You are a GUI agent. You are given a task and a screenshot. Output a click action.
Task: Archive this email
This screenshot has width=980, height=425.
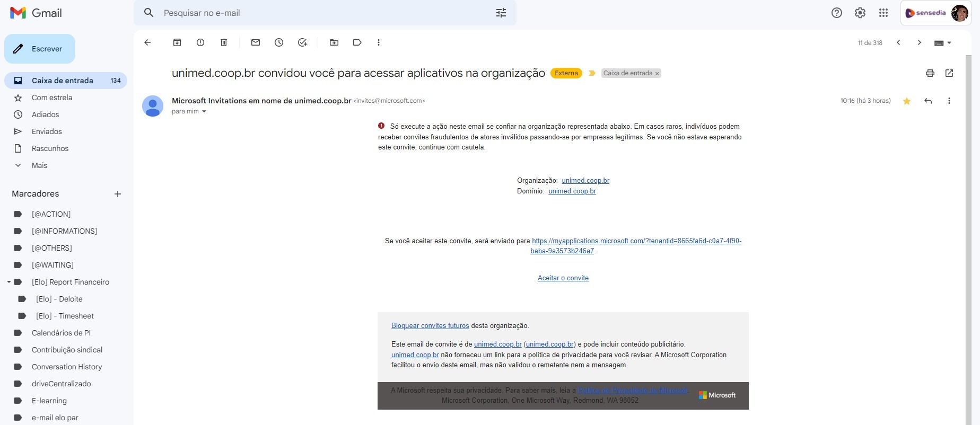177,42
